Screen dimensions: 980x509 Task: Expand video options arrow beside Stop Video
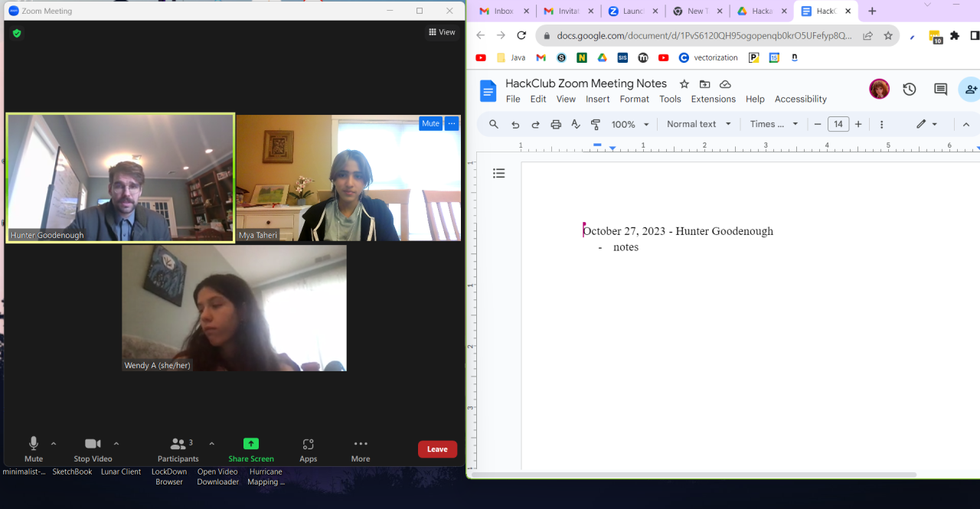116,443
